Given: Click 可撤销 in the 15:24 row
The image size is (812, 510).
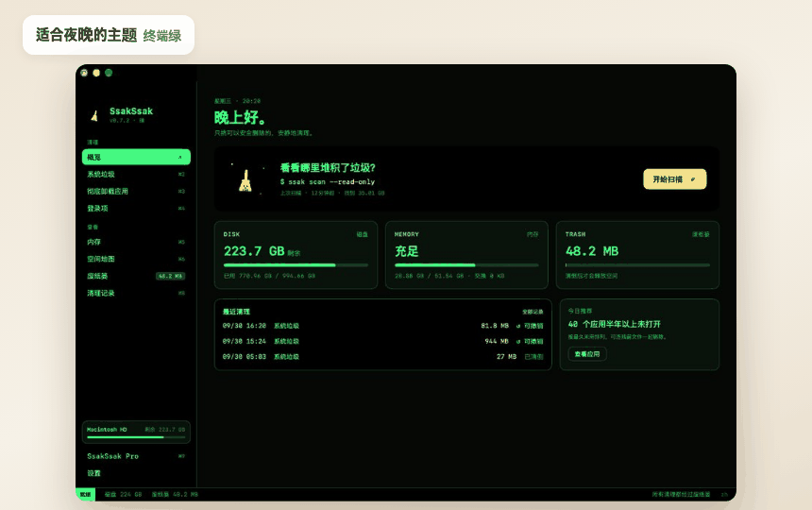Looking at the screenshot, I should click(533, 342).
